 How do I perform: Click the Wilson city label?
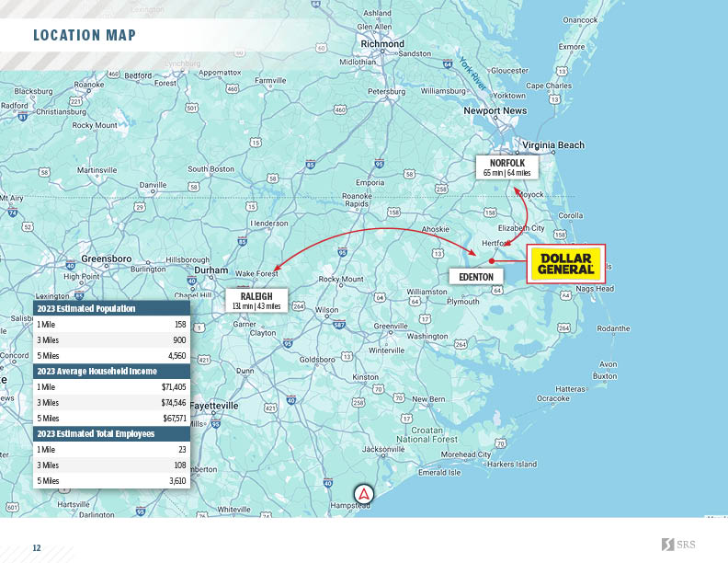(x=327, y=310)
